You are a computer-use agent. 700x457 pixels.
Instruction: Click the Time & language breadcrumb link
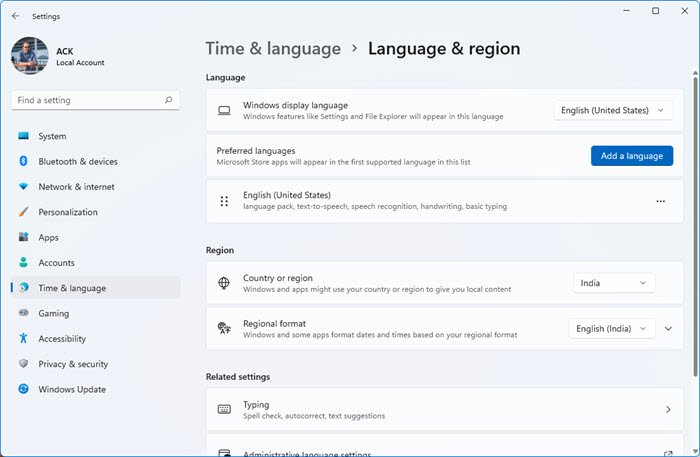pyautogui.click(x=273, y=48)
